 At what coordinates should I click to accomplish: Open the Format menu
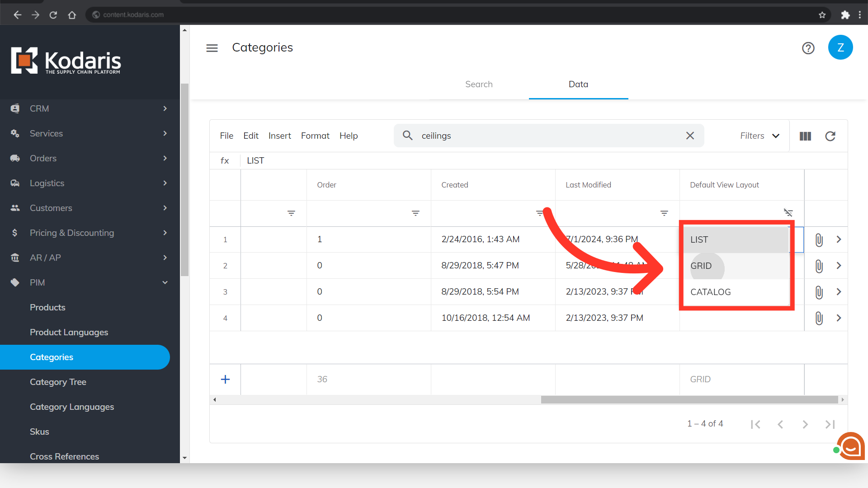[x=315, y=136]
